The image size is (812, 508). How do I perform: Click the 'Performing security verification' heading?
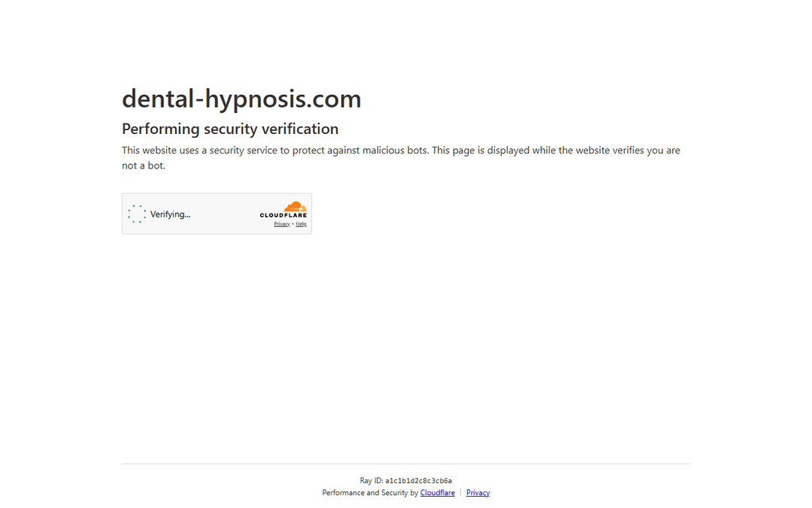tap(230, 129)
